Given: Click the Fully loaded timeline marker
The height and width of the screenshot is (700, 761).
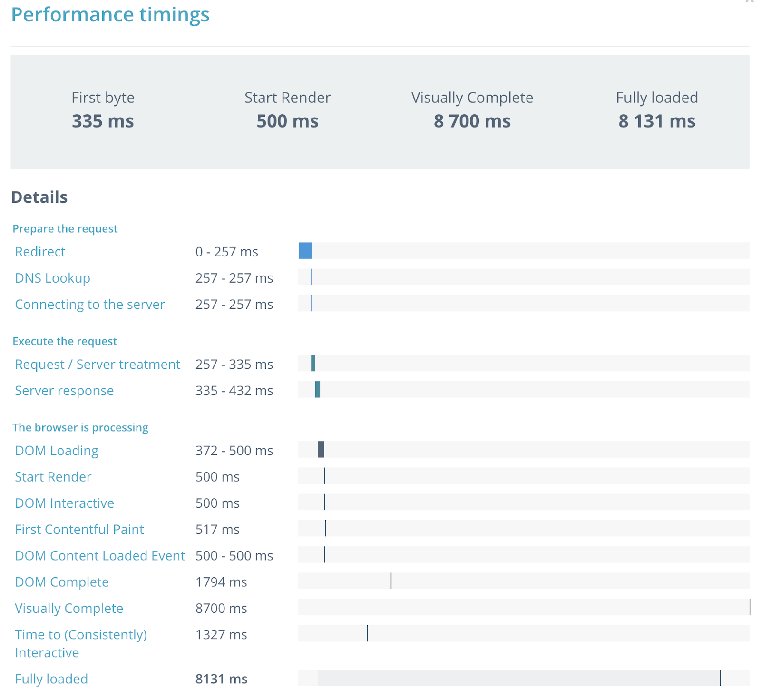Looking at the screenshot, I should tap(720, 678).
